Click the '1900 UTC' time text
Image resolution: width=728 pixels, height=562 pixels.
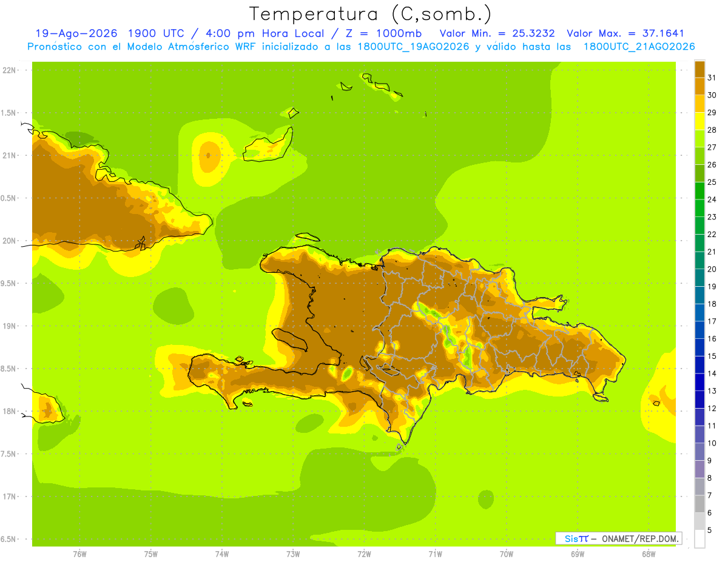coord(157,33)
